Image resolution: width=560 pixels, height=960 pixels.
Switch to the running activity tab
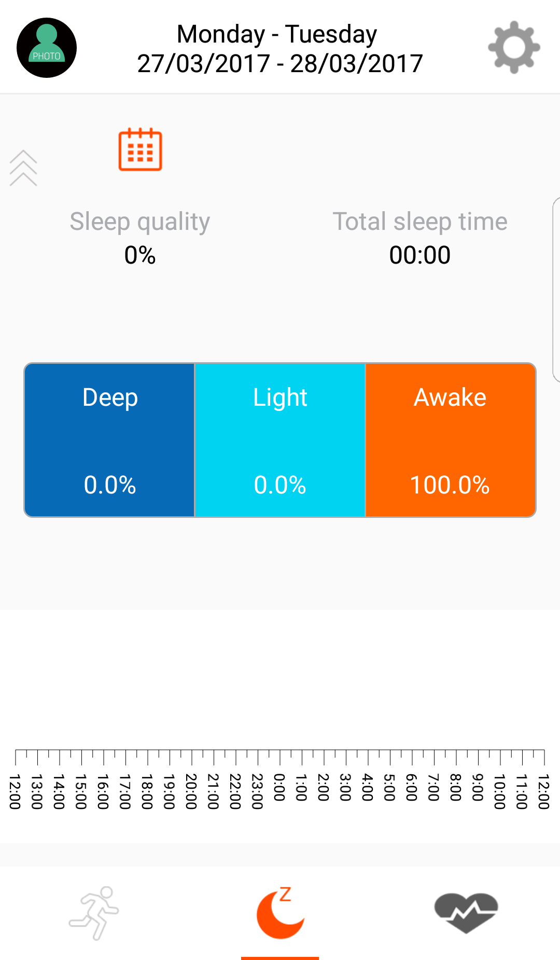(94, 913)
